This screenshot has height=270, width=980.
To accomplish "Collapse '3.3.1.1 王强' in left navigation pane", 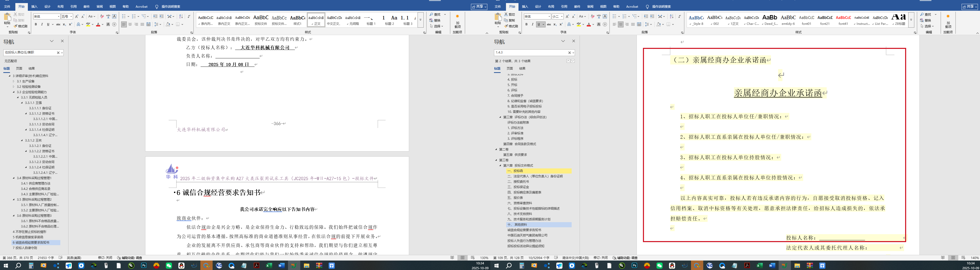I will click(x=22, y=103).
